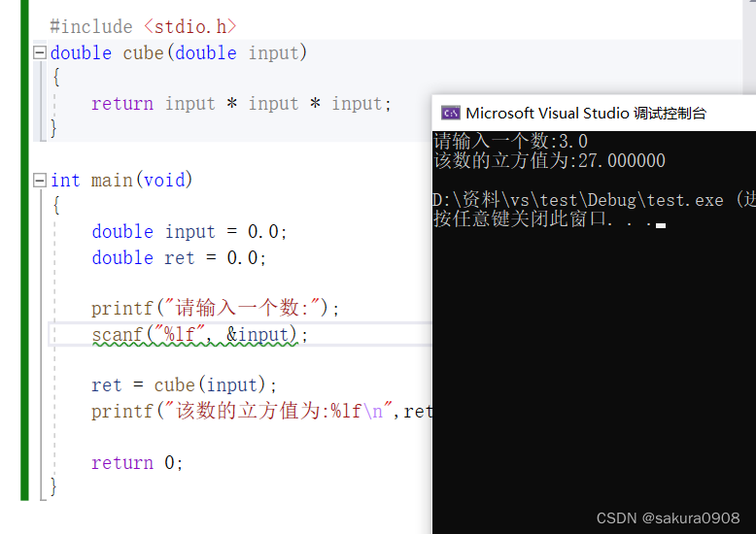Click the printf 该数的立方值为 line
The width and height of the screenshot is (756, 534).
(261, 411)
